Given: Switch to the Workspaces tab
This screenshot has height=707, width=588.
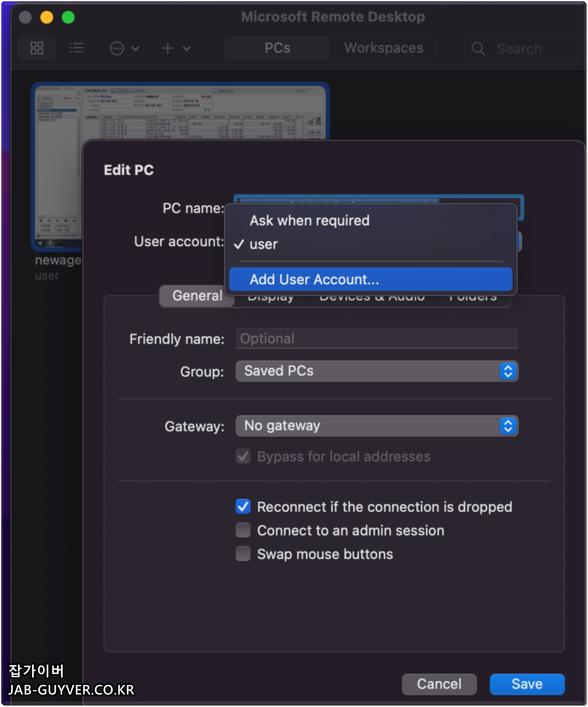Looking at the screenshot, I should (384, 48).
